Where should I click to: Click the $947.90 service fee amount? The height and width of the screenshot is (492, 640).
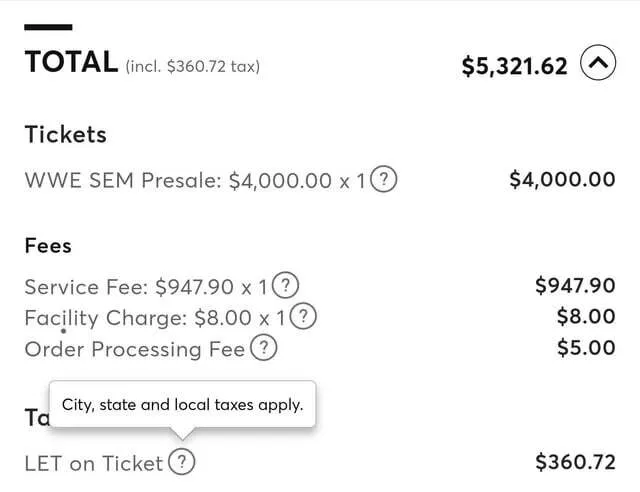click(575, 285)
